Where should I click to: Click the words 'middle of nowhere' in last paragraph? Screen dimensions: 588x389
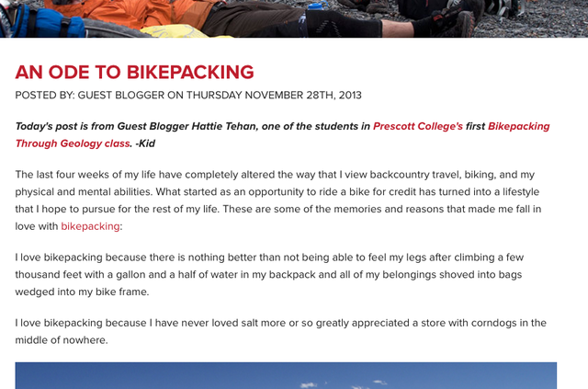click(60, 340)
